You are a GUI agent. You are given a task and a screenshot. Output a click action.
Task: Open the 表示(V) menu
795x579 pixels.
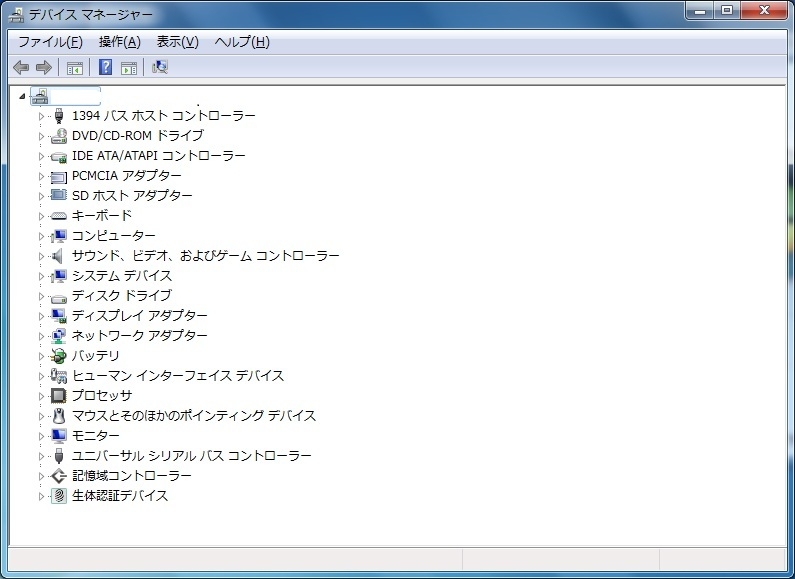point(177,42)
